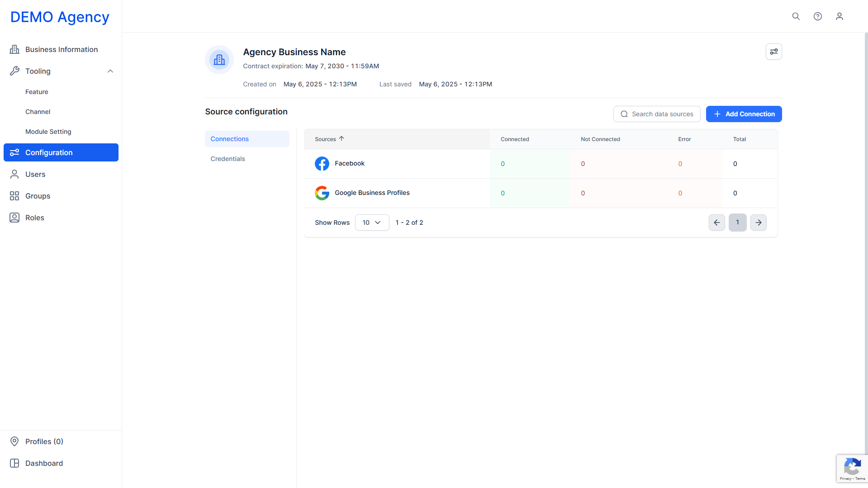The image size is (868, 488).
Task: Click the contract expiration date text
Action: point(342,66)
